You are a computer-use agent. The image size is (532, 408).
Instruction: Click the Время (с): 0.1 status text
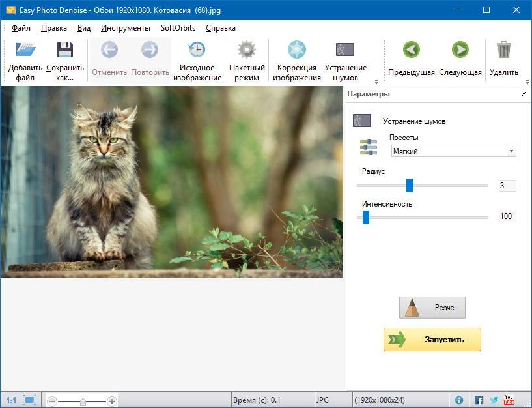coord(257,400)
